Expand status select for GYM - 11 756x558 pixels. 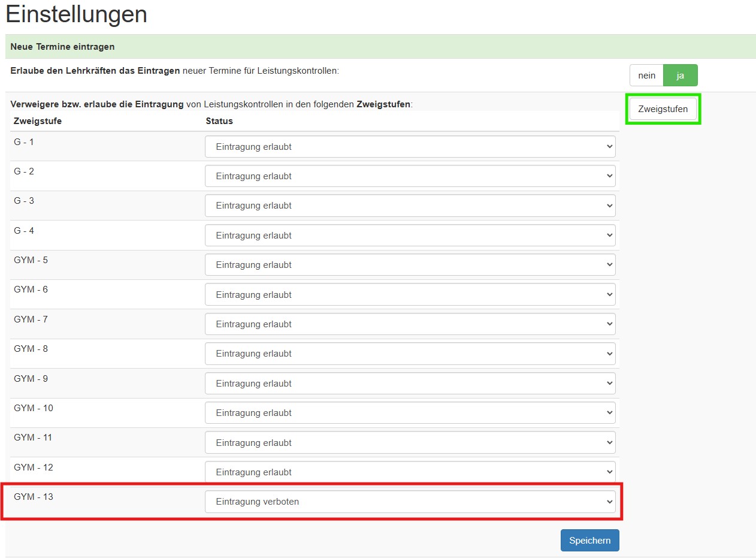(x=410, y=443)
